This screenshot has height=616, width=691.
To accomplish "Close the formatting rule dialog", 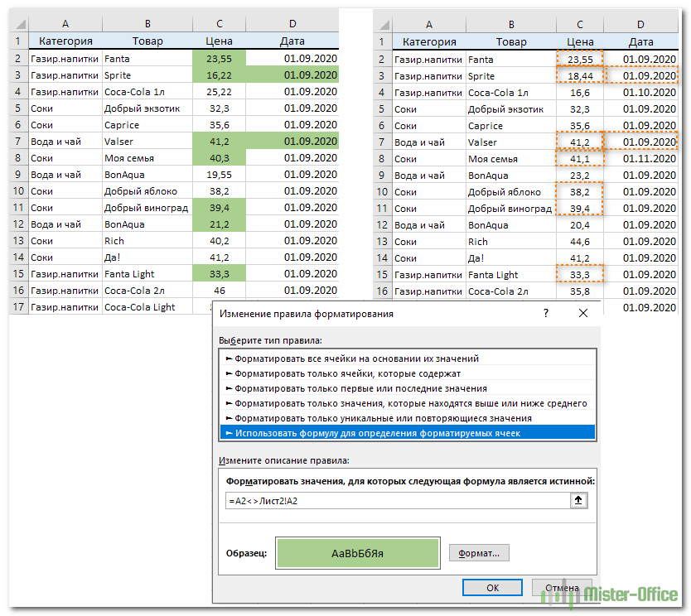I will [582, 313].
